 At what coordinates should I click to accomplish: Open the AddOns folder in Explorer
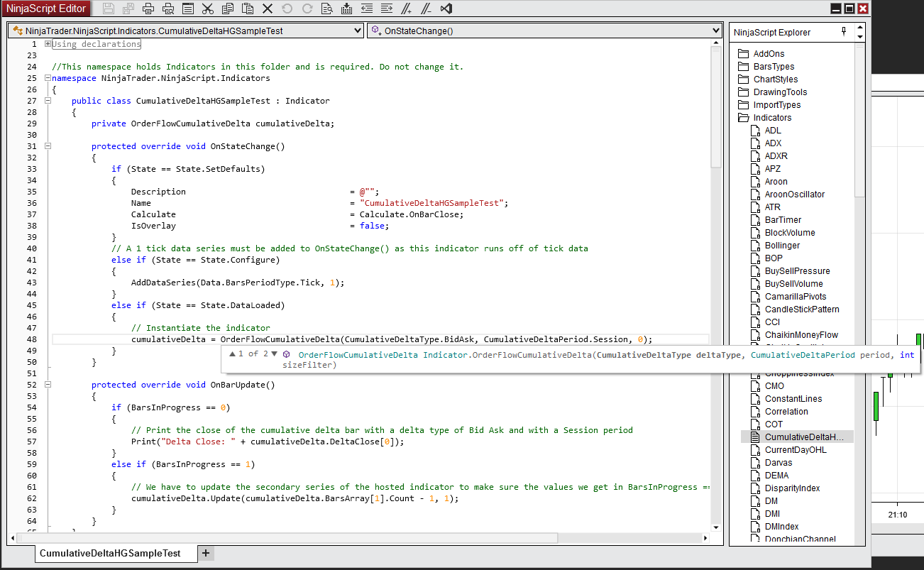(x=761, y=54)
